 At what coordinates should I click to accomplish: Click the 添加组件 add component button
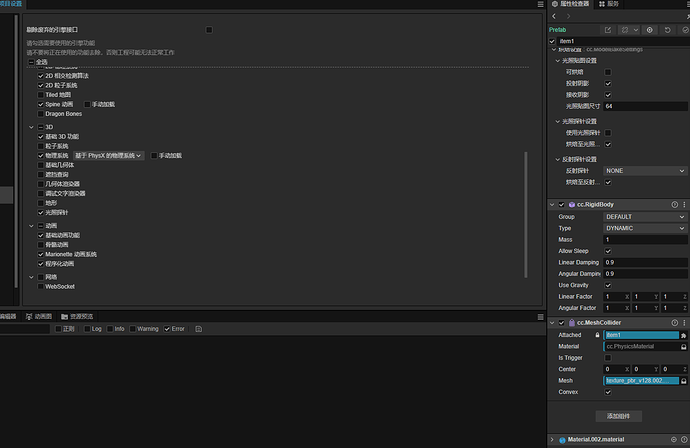coord(618,416)
